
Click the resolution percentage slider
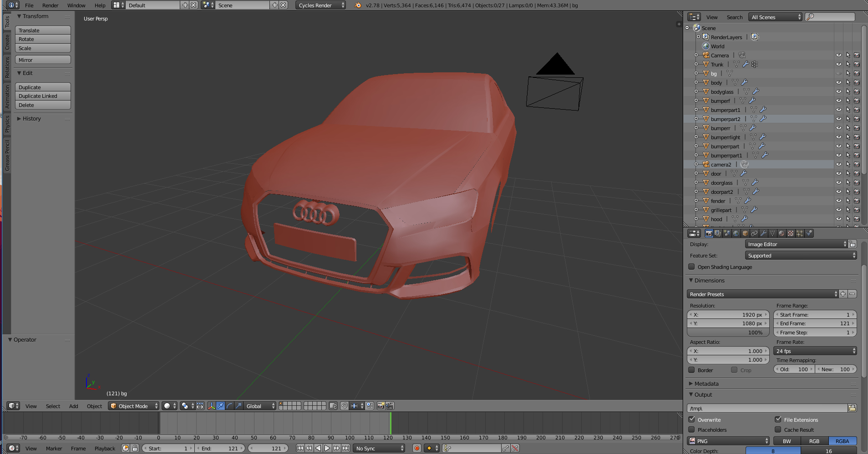tap(728, 333)
